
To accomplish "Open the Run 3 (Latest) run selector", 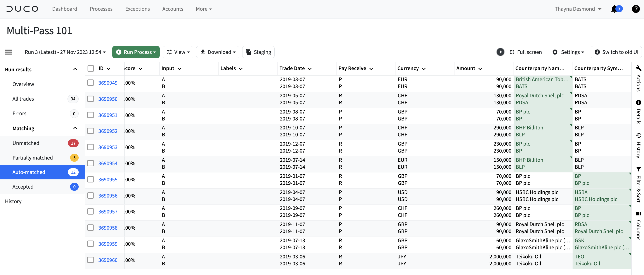I will click(x=65, y=52).
